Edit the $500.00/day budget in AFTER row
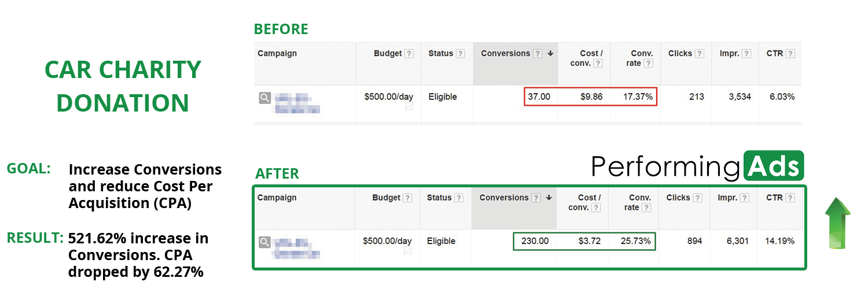 click(388, 241)
